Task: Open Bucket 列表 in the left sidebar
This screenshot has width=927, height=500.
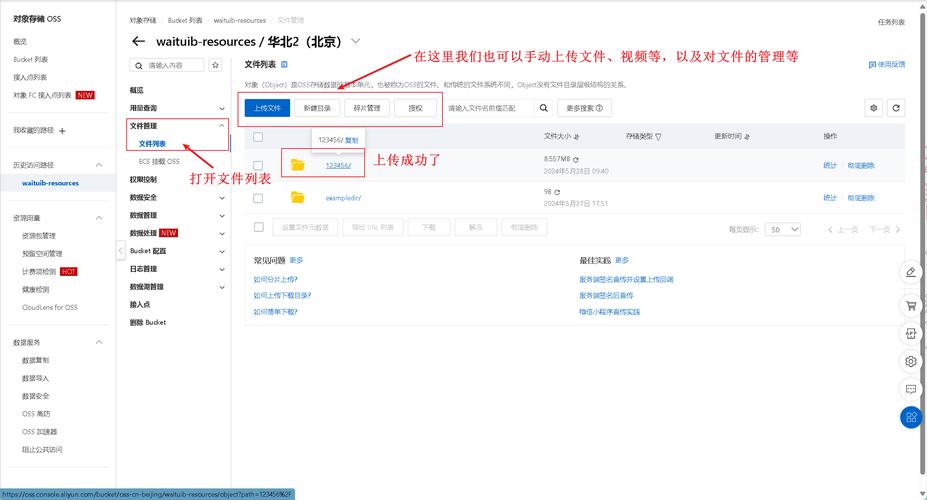Action: 30,59
